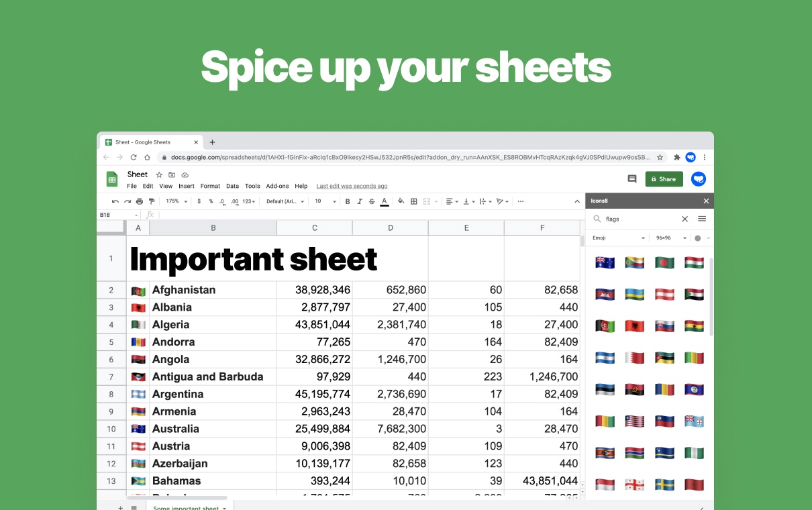Clear the flags search with the X
This screenshot has height=510, width=812.
pyautogui.click(x=684, y=219)
